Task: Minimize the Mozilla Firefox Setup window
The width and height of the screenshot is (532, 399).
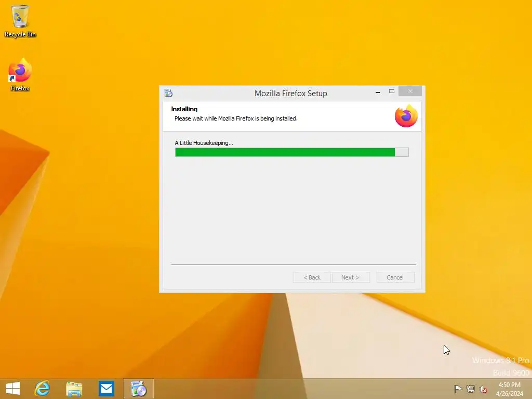Action: 378,91
